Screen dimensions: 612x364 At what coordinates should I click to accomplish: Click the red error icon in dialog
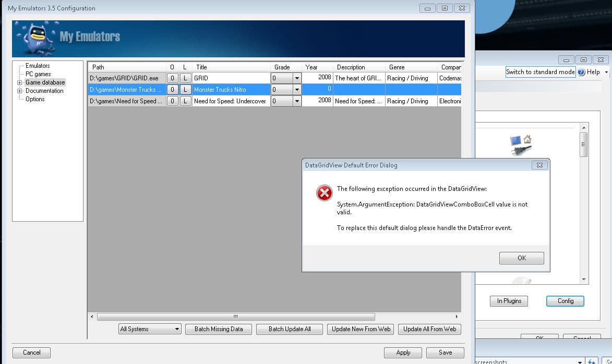pyautogui.click(x=325, y=193)
